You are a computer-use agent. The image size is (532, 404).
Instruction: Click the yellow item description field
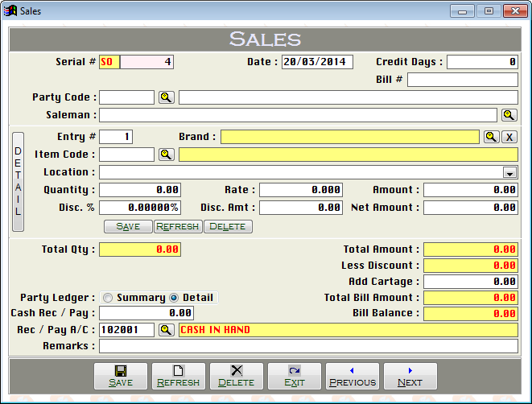point(348,155)
